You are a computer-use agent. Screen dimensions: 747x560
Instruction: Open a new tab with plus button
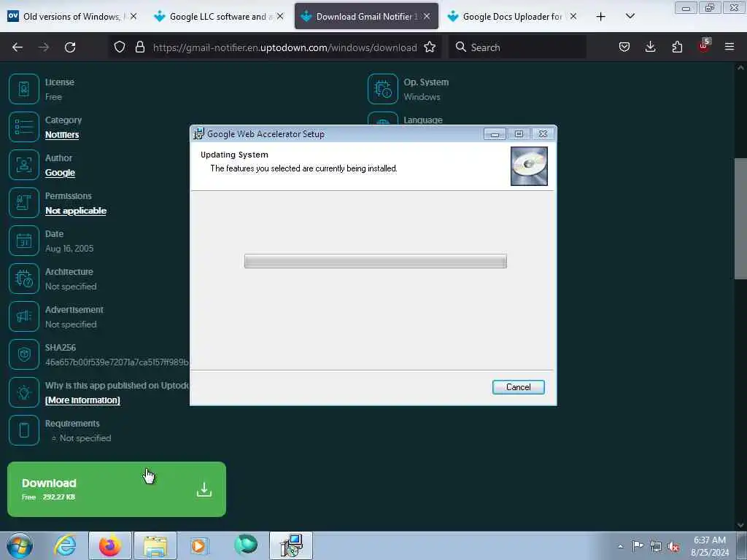click(601, 16)
